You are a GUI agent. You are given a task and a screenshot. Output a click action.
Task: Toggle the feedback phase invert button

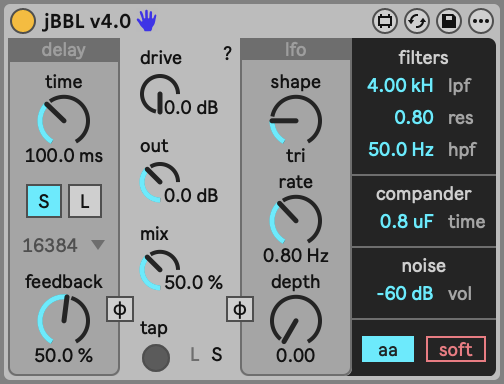tap(120, 309)
